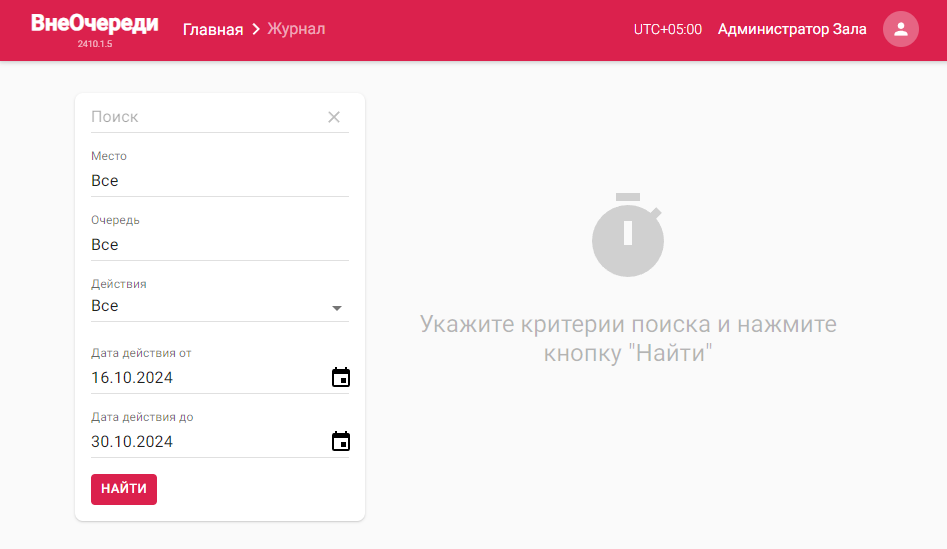Click the "НАЙТИ" button
Screen dimensions: 947x549
point(124,489)
